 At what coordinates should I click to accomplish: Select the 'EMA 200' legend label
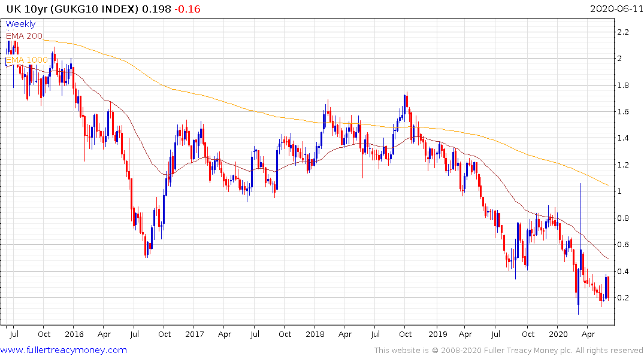[24, 36]
